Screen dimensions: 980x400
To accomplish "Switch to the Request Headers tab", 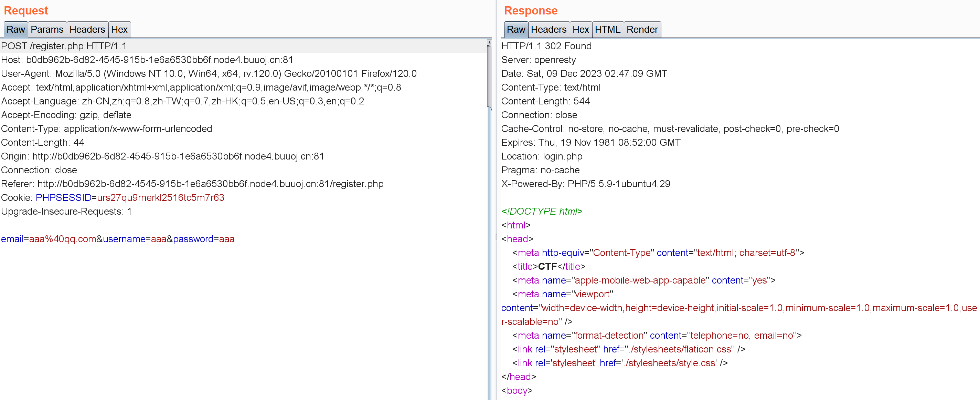I will [x=87, y=29].
